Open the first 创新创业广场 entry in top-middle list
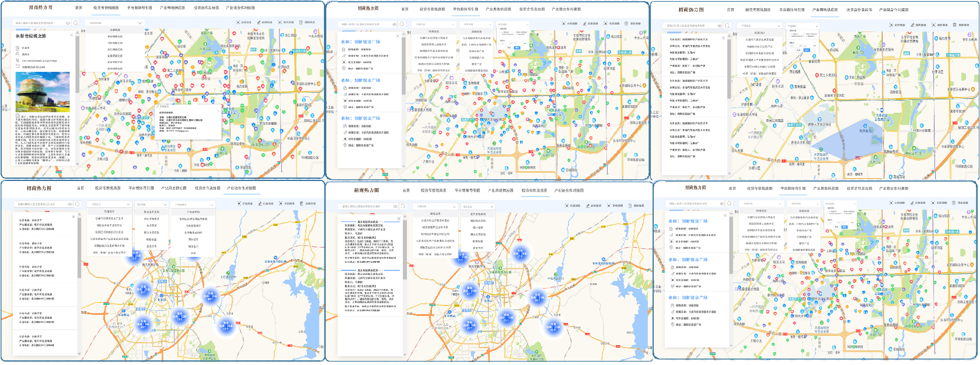This screenshot has width=980, height=365. coord(360,42)
